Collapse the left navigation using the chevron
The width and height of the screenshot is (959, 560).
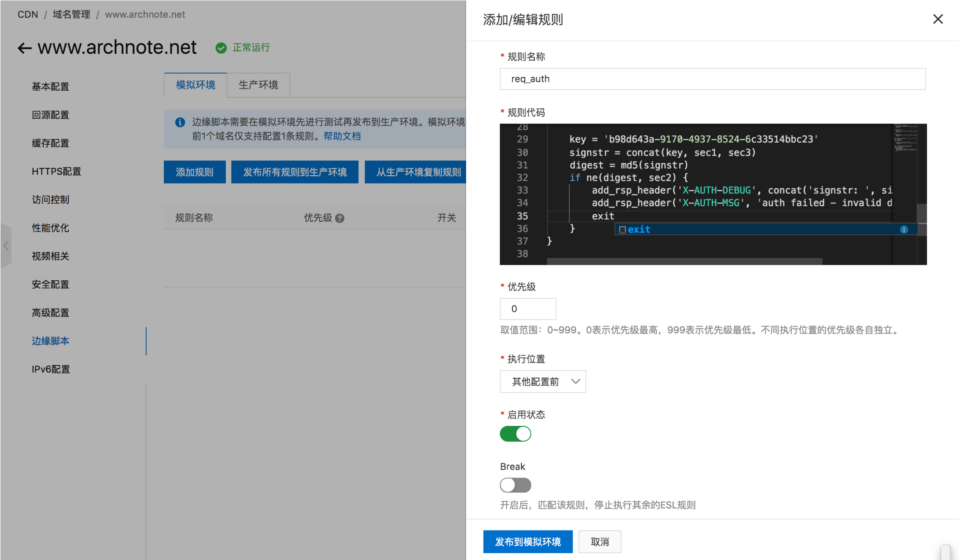point(6,246)
